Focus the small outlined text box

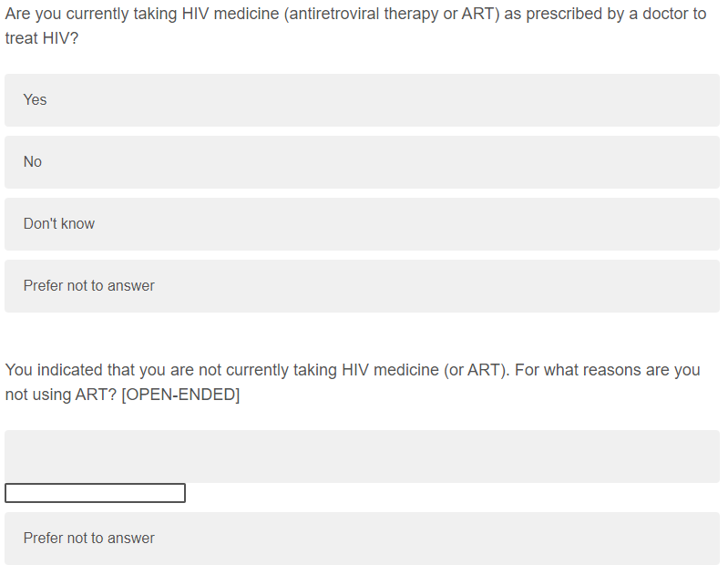pyautogui.click(x=95, y=493)
